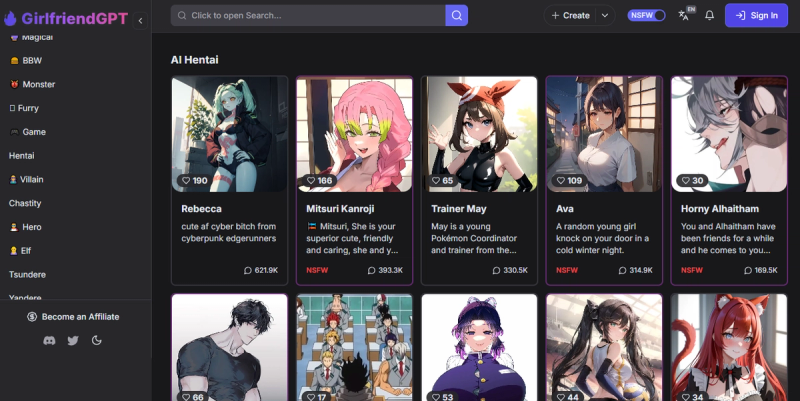Click Rebecca's 621.9K chat count
The image size is (800, 401).
pos(261,270)
